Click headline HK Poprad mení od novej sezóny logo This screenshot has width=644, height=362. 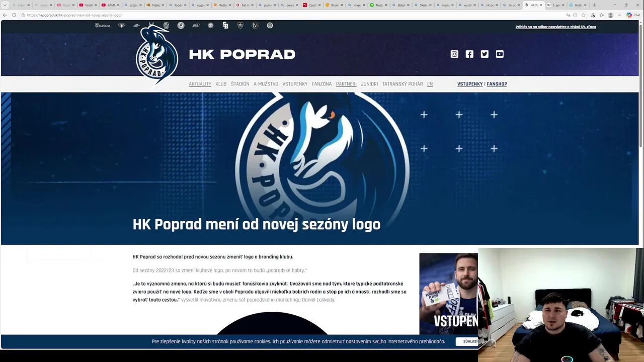coord(256,224)
